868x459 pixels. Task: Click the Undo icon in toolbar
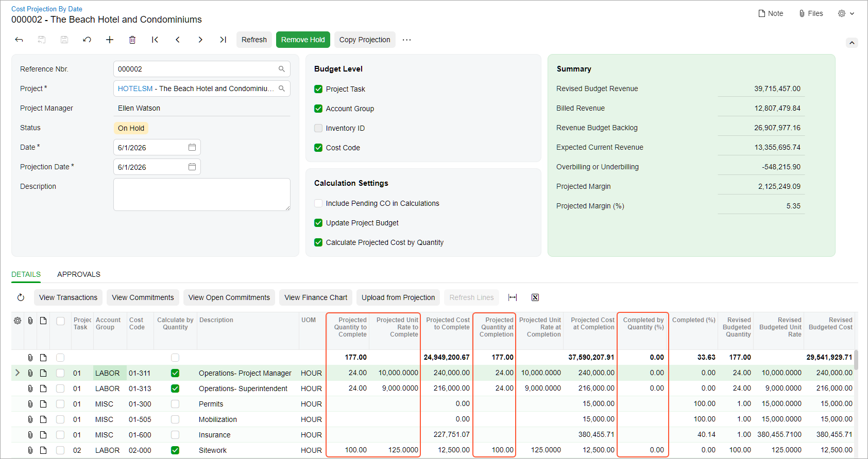tap(87, 40)
